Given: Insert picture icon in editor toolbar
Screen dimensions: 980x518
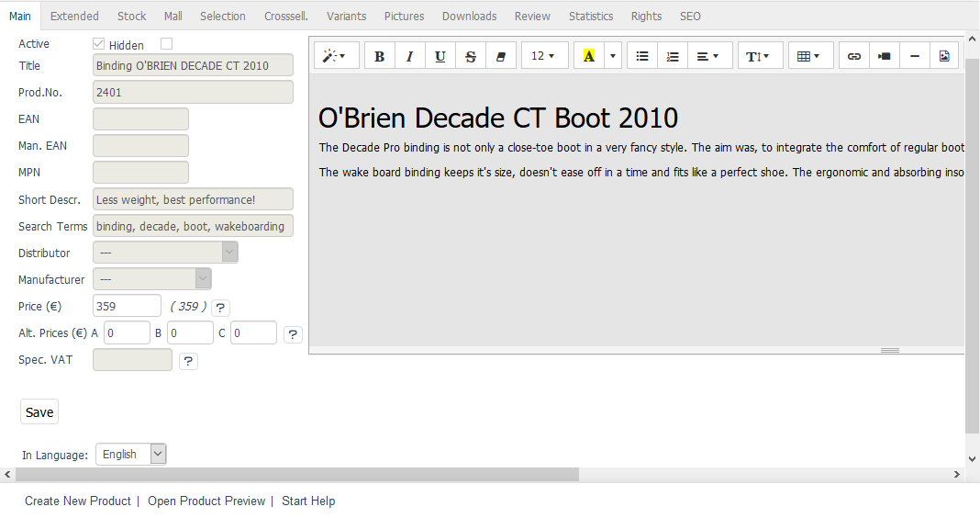Looking at the screenshot, I should point(945,56).
